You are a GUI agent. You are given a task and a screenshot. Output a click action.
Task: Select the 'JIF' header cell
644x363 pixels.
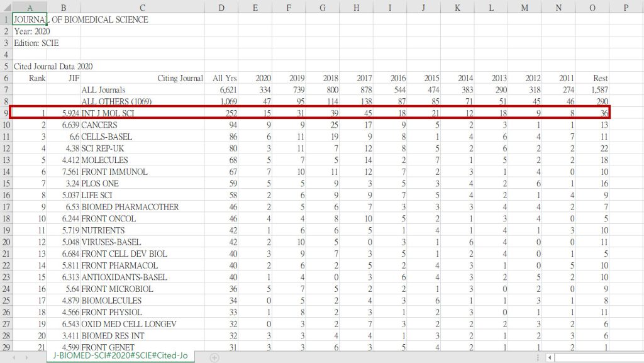[64, 78]
